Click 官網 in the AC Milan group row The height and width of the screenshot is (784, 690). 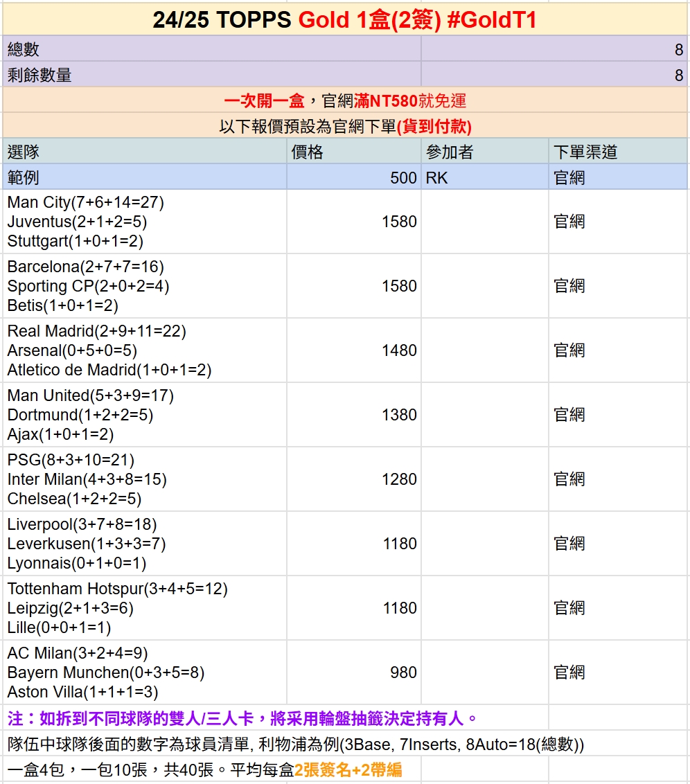tap(618, 672)
